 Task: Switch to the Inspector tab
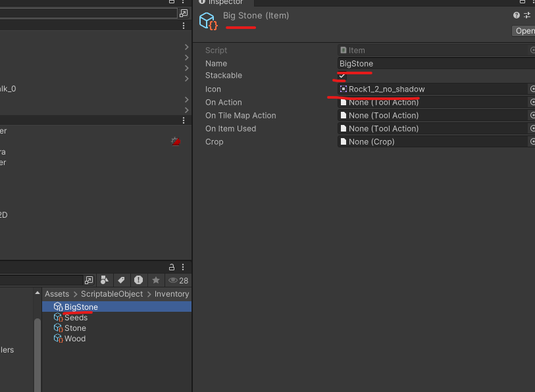click(x=223, y=3)
